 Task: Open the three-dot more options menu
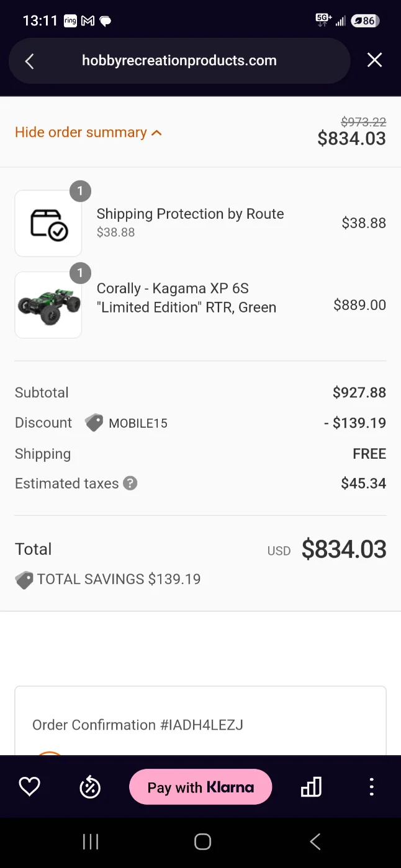coord(371,787)
